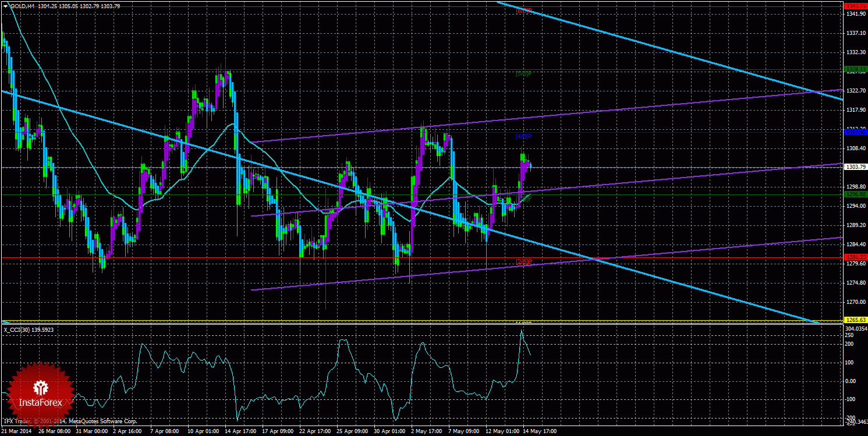Click the 1298.80 price scale value
Image resolution: width=868 pixels, height=436 pixels.
855,186
